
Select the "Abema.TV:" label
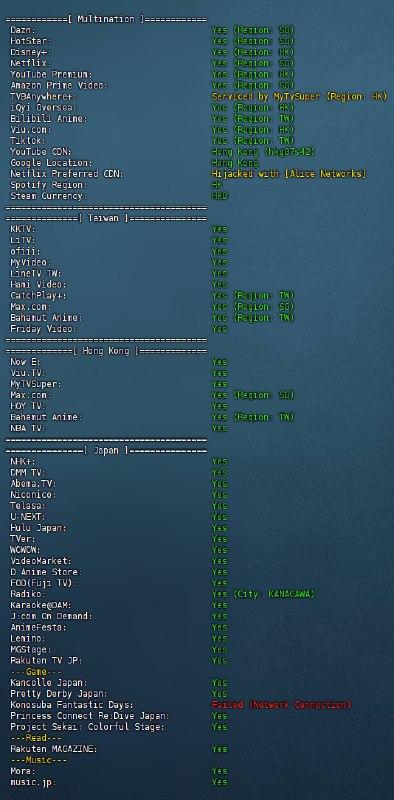[33, 484]
